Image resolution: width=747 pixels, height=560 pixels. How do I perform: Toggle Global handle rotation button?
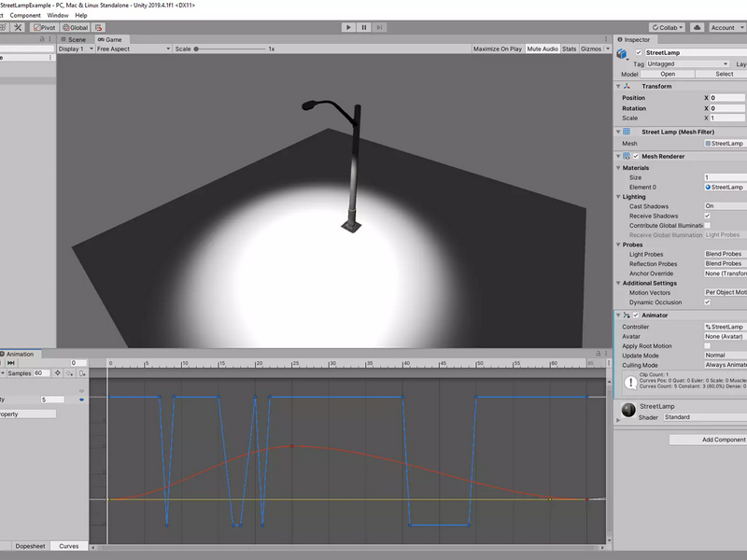pos(76,28)
